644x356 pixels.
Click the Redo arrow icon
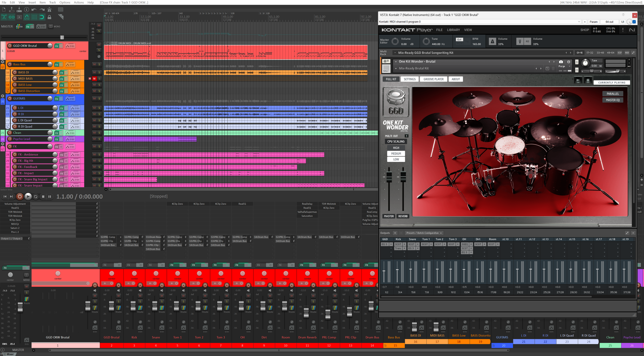[42, 10]
